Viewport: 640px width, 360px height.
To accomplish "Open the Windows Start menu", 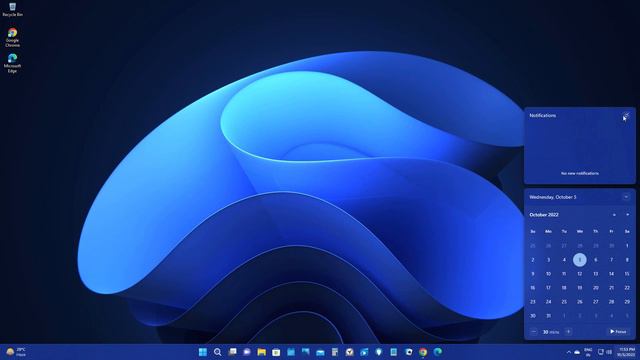I will (x=202, y=352).
